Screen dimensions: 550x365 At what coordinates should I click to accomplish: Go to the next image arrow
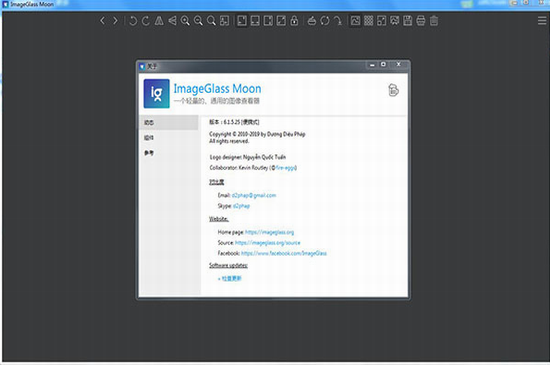(115, 21)
